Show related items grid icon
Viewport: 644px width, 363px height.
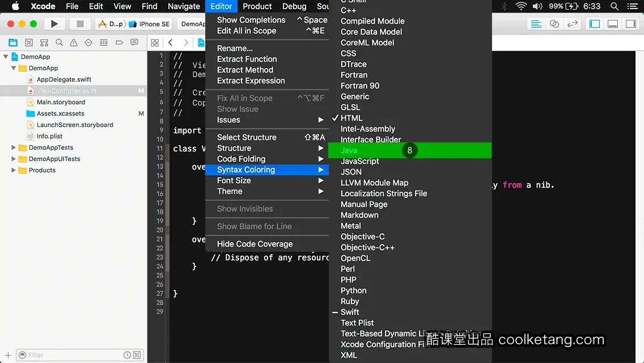pos(155,43)
